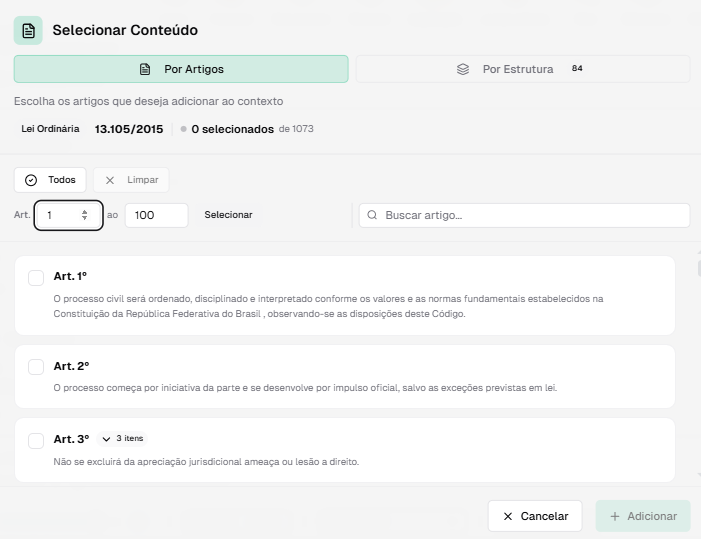Click the X icon in Limpar button
The width and height of the screenshot is (701, 539).
(x=110, y=180)
